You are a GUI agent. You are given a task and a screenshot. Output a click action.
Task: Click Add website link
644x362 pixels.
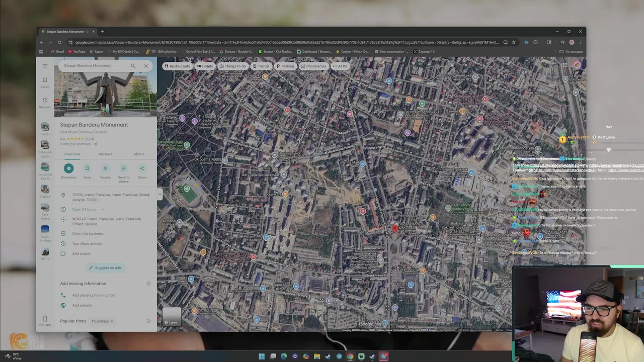tap(82, 305)
